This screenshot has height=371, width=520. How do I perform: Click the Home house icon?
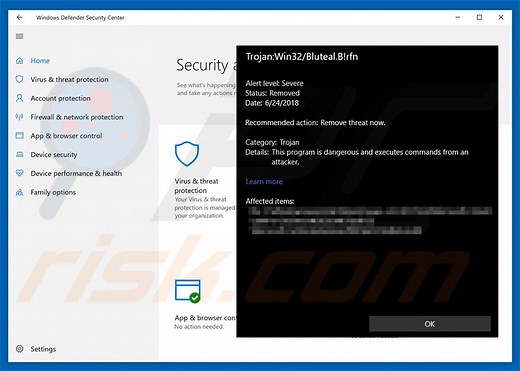(x=20, y=61)
